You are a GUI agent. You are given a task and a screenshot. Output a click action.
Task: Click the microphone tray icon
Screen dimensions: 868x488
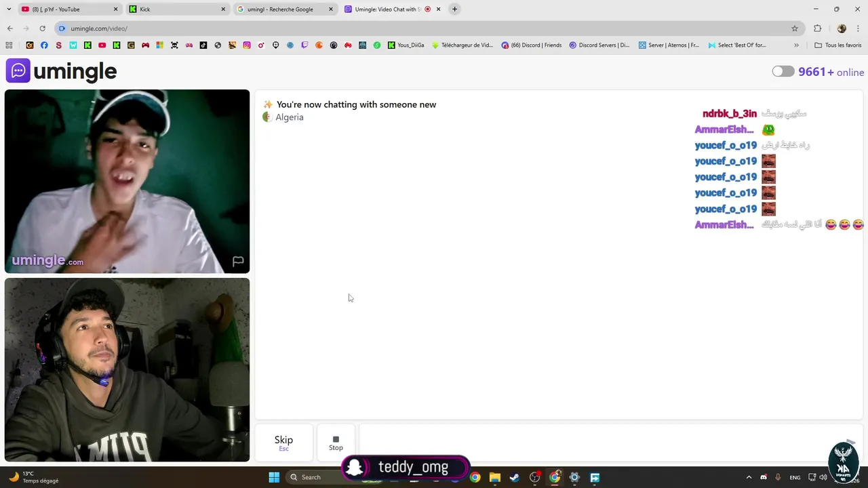778,477
